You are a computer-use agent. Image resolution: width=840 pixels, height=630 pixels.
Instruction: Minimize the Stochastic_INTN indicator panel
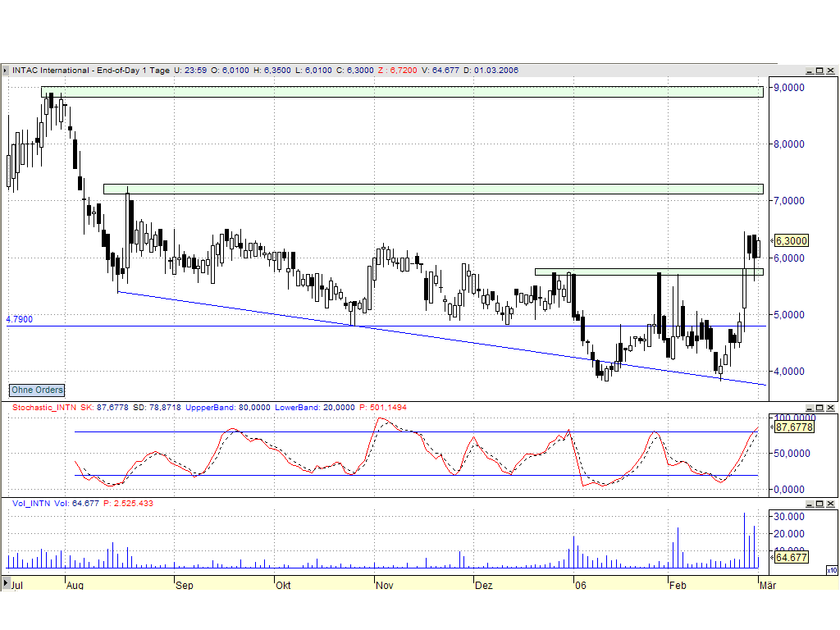pos(810,408)
